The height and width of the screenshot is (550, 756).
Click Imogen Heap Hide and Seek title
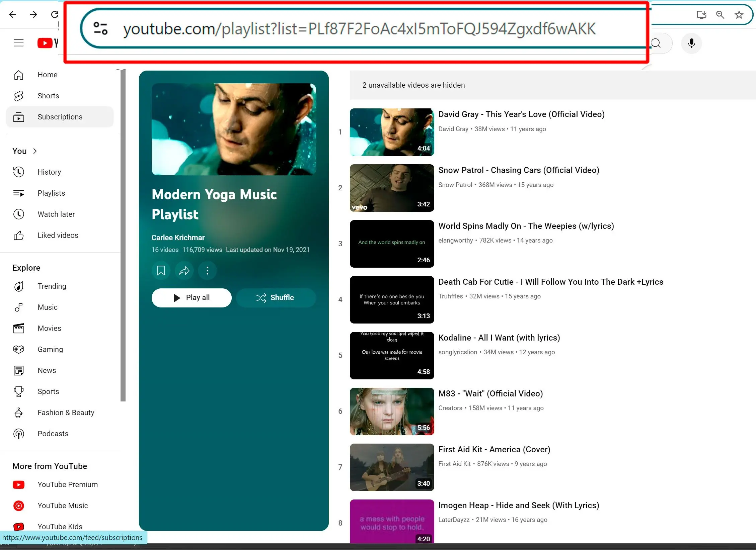coord(519,505)
